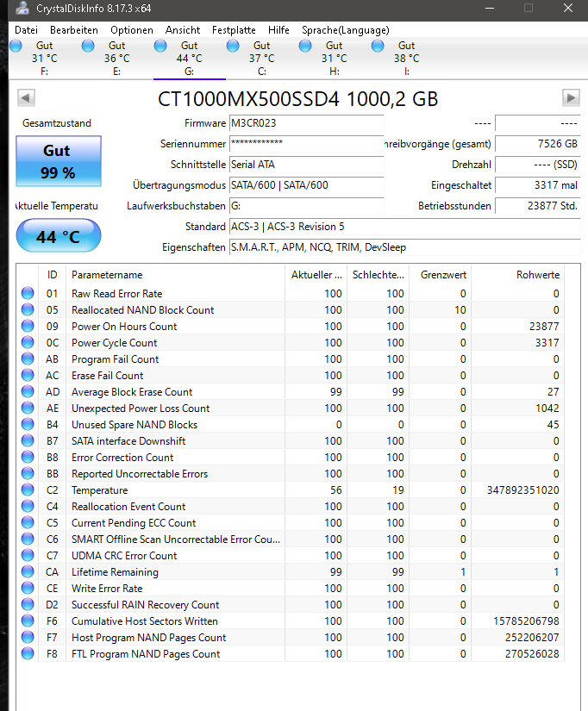Open the Sprache(Language) menu
This screenshot has height=711, width=588.
point(345,30)
